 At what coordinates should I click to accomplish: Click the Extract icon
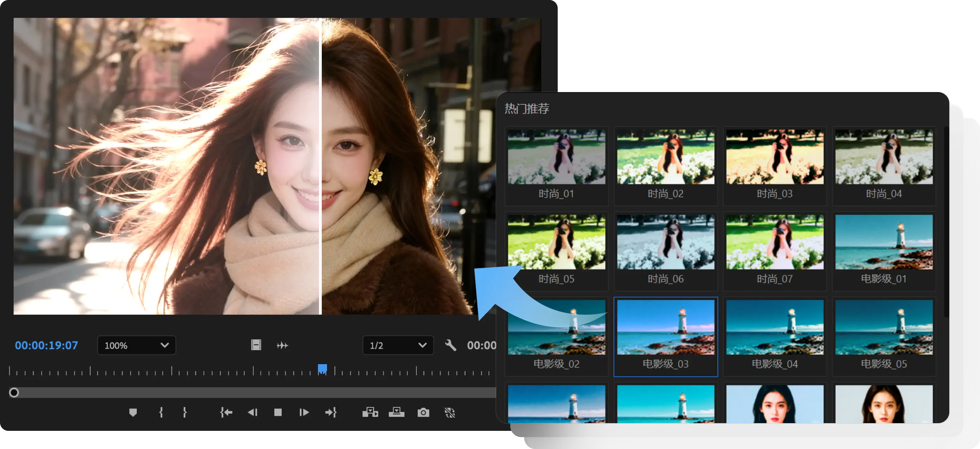[396, 412]
